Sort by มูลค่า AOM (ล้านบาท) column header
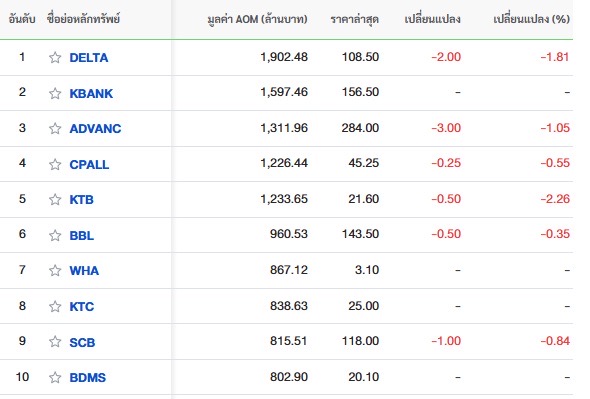Screen dimensions: 590x399 tap(257, 19)
